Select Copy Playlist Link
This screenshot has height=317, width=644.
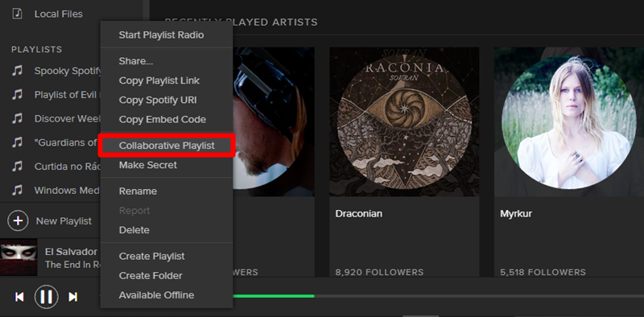click(159, 80)
